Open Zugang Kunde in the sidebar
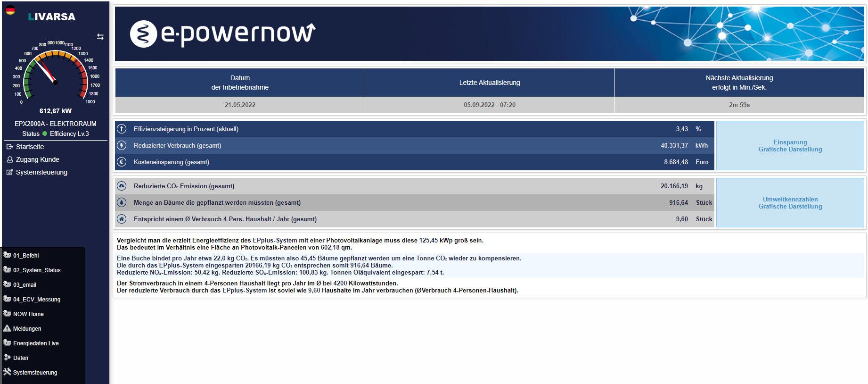The image size is (868, 384). pyautogui.click(x=37, y=159)
